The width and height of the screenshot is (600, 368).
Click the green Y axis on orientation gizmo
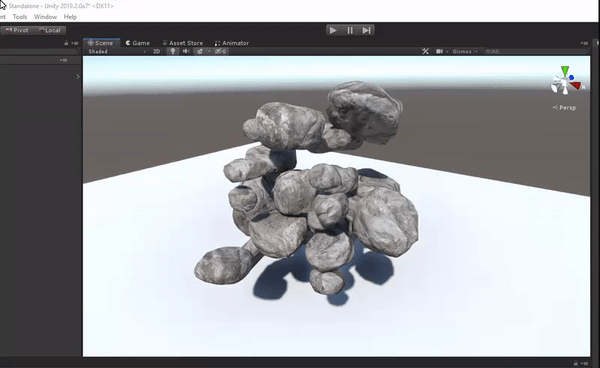coord(565,71)
